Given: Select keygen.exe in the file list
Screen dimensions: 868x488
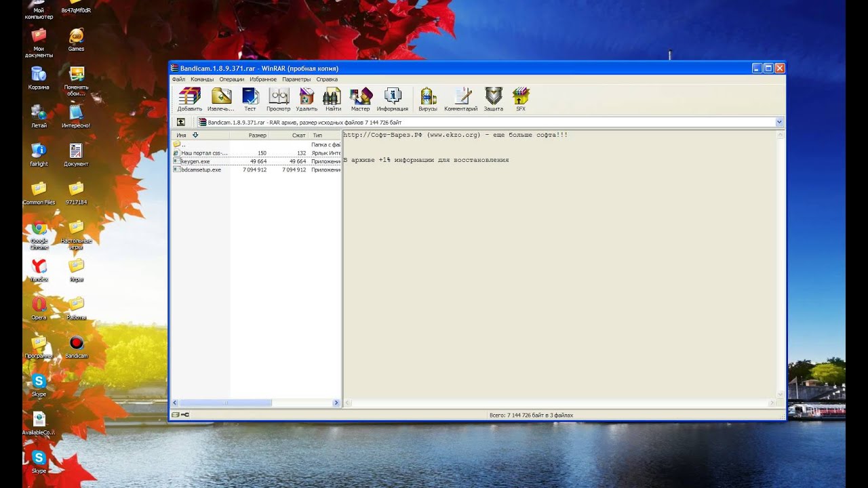Looking at the screenshot, I should [x=256, y=161].
